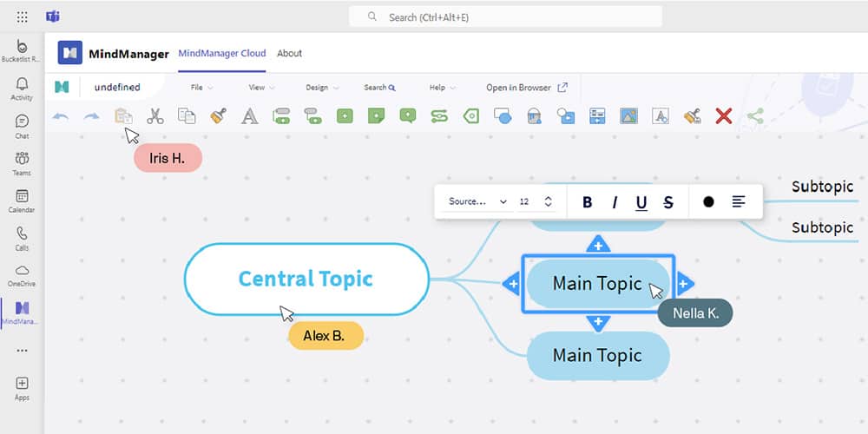Open Calendar in Teams sidebar
Screen dimensions: 868x434
point(22,201)
